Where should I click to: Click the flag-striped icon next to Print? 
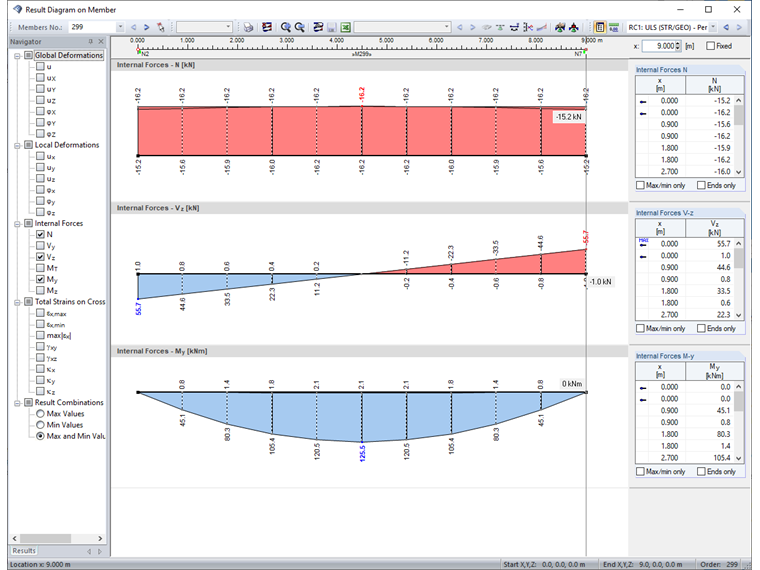267,28
